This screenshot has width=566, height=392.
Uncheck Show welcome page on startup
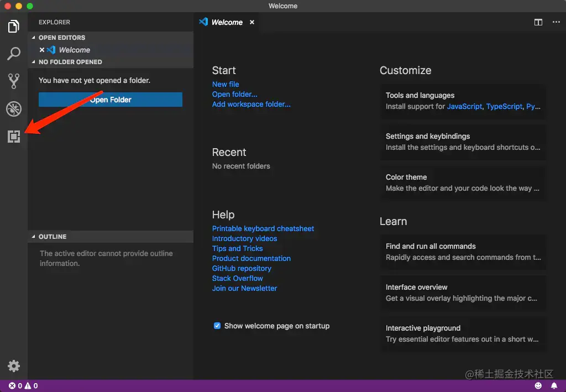tap(217, 326)
